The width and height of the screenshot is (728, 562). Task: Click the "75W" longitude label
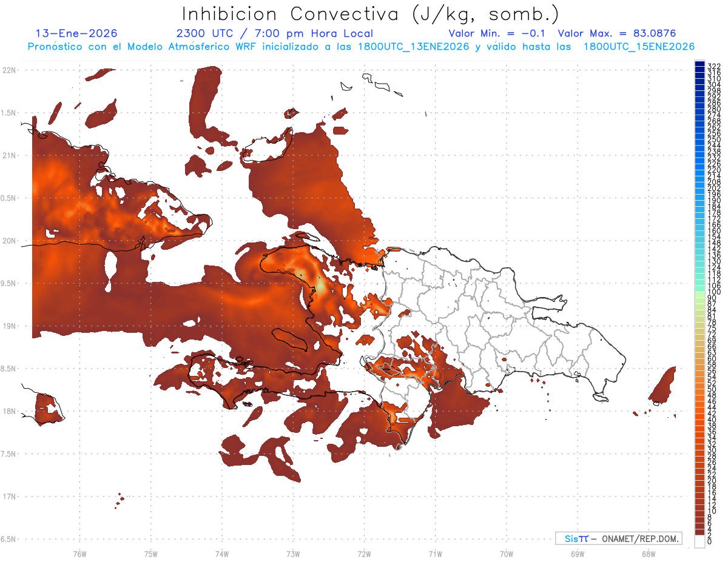tap(151, 554)
